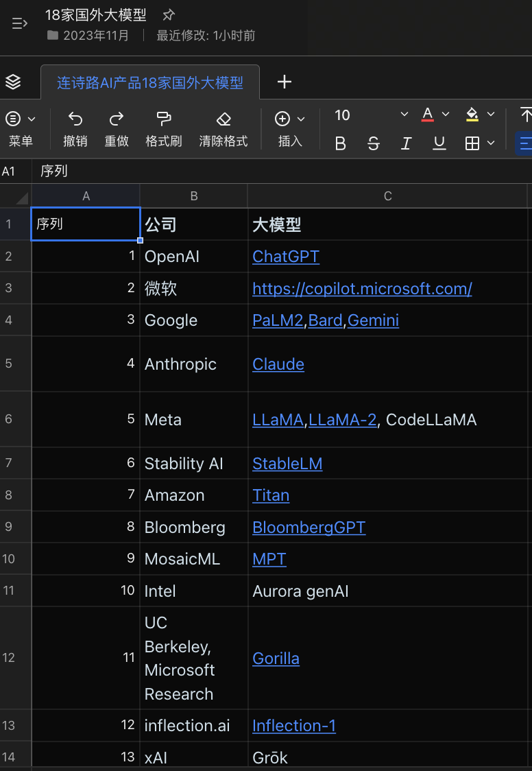Select column A header
Viewport: 532px width, 771px height.
[86, 196]
